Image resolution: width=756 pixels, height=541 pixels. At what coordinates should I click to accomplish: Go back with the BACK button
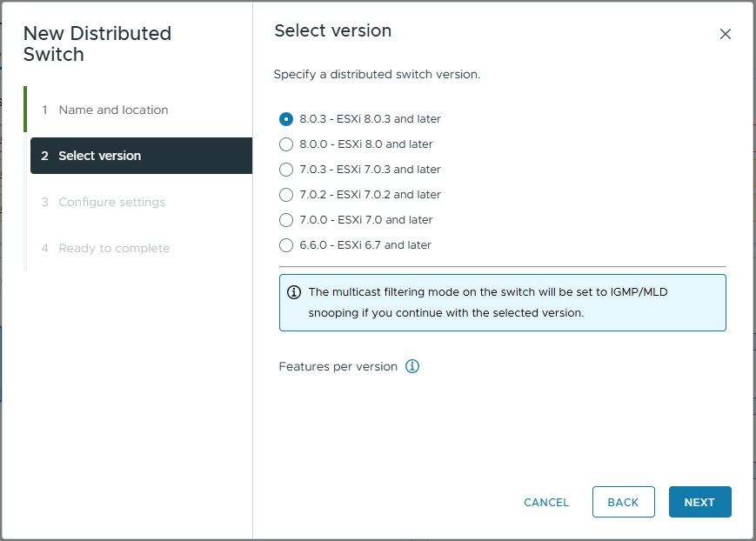[x=623, y=502]
